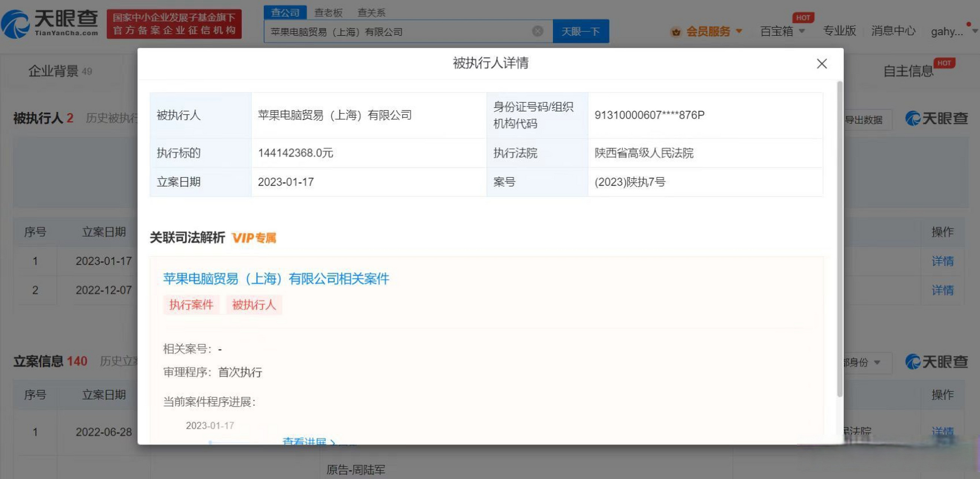This screenshot has width=980, height=479.
Task: Close the 被执行人详情 dialog
Action: tap(822, 64)
